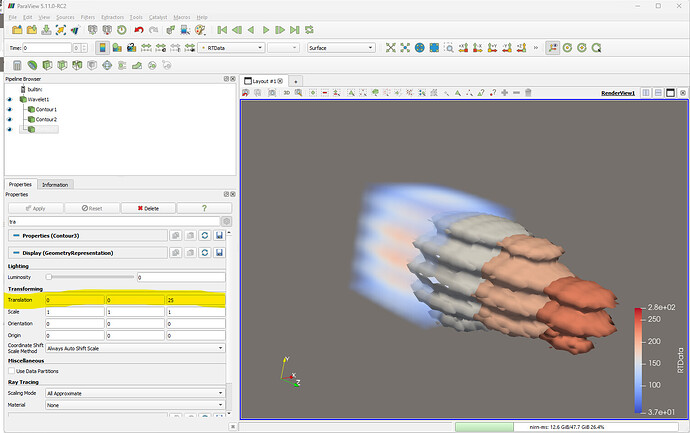Click the properties search field containing tra
Viewport: 690px width, 433px height.
point(114,221)
